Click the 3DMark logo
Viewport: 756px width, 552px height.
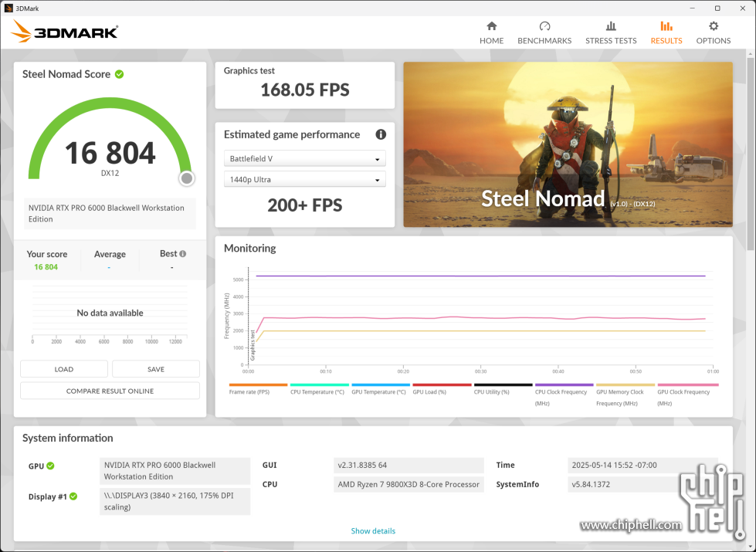click(65, 32)
